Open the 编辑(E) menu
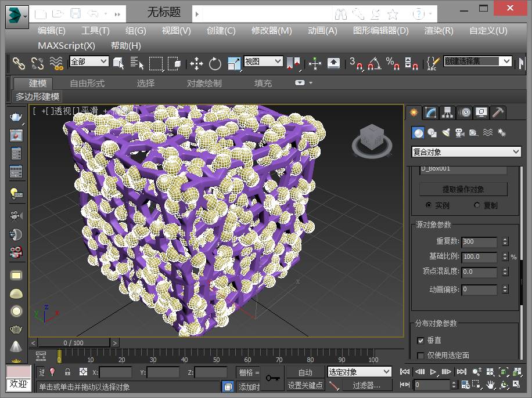 tap(52, 31)
